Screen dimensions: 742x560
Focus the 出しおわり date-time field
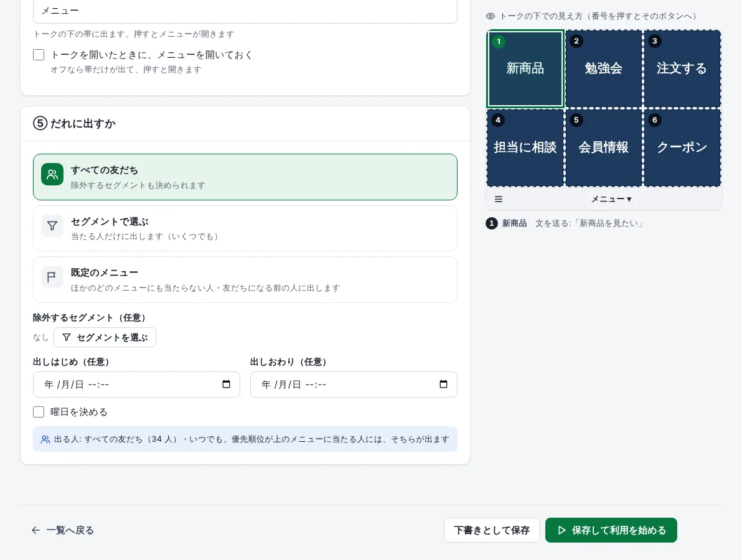(354, 385)
